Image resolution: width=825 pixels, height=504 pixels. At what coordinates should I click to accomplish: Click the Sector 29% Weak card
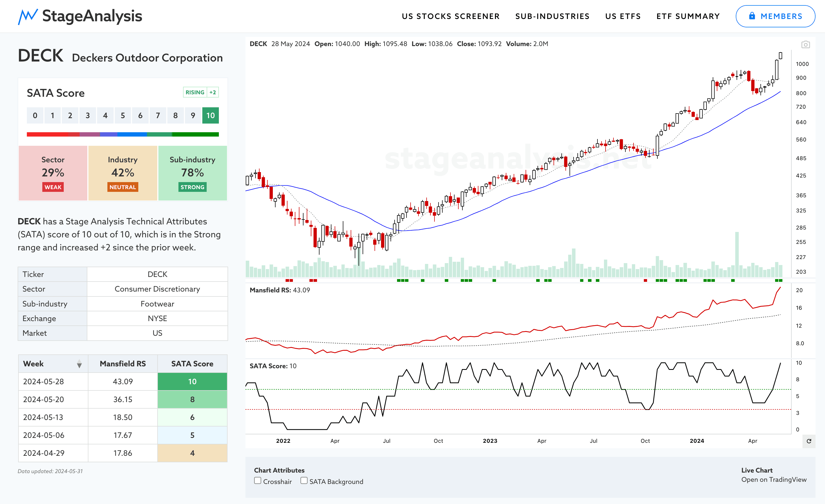click(x=53, y=173)
